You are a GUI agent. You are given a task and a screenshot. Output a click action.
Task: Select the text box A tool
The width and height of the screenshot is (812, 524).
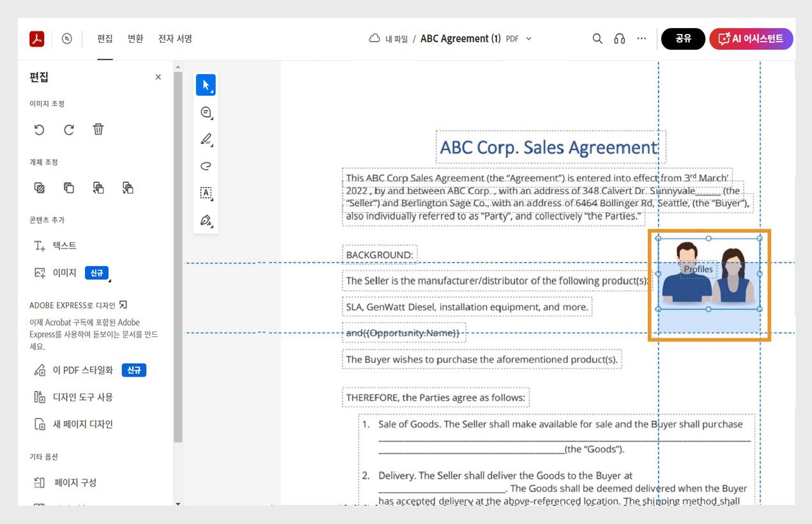click(x=206, y=193)
